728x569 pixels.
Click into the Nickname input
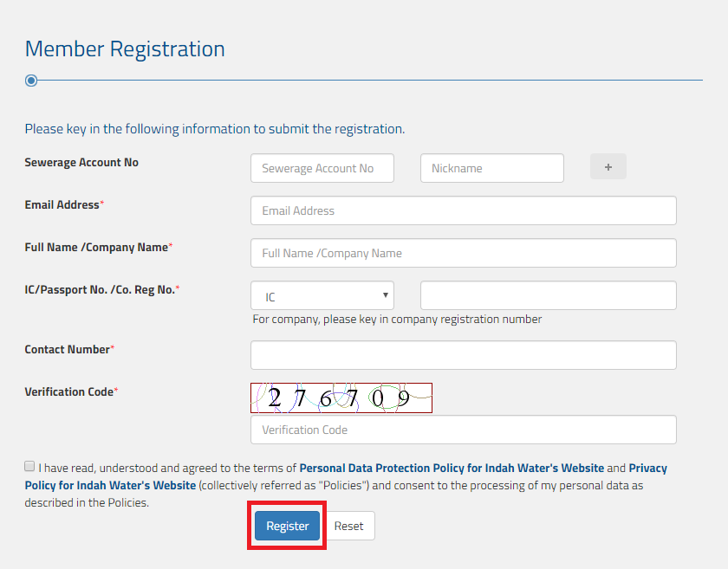click(x=491, y=168)
